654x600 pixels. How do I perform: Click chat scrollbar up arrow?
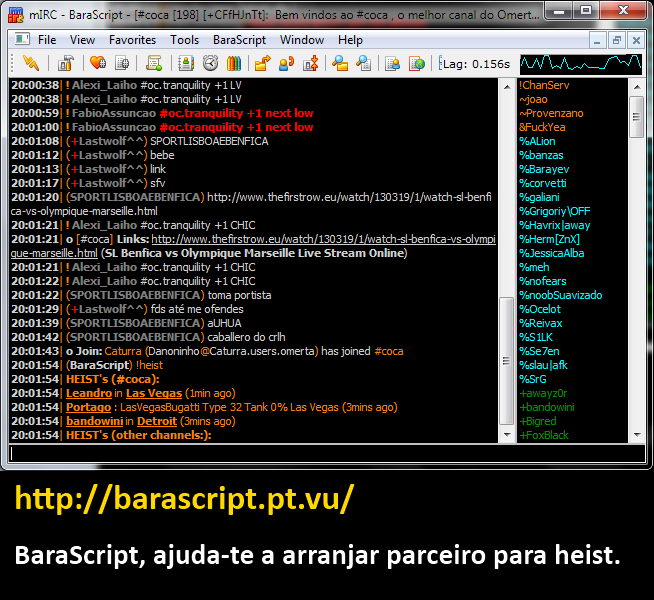[507, 87]
